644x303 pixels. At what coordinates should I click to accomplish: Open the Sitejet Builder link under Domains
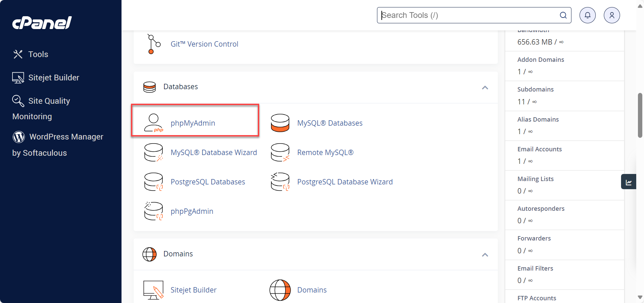pyautogui.click(x=193, y=290)
